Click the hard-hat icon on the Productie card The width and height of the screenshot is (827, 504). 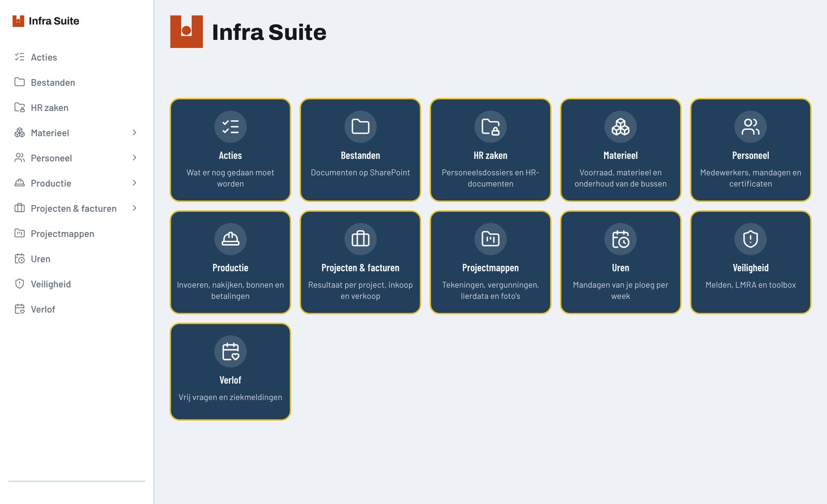[231, 239]
